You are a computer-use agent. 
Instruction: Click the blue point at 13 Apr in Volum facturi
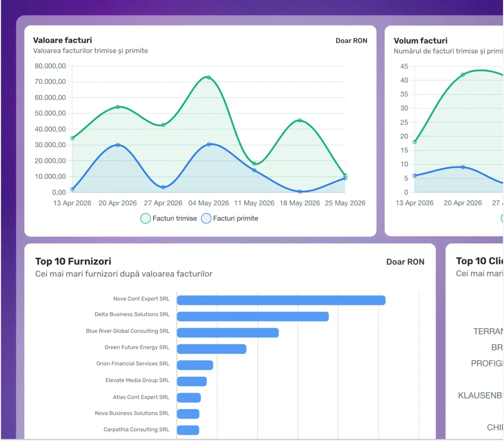[414, 176]
